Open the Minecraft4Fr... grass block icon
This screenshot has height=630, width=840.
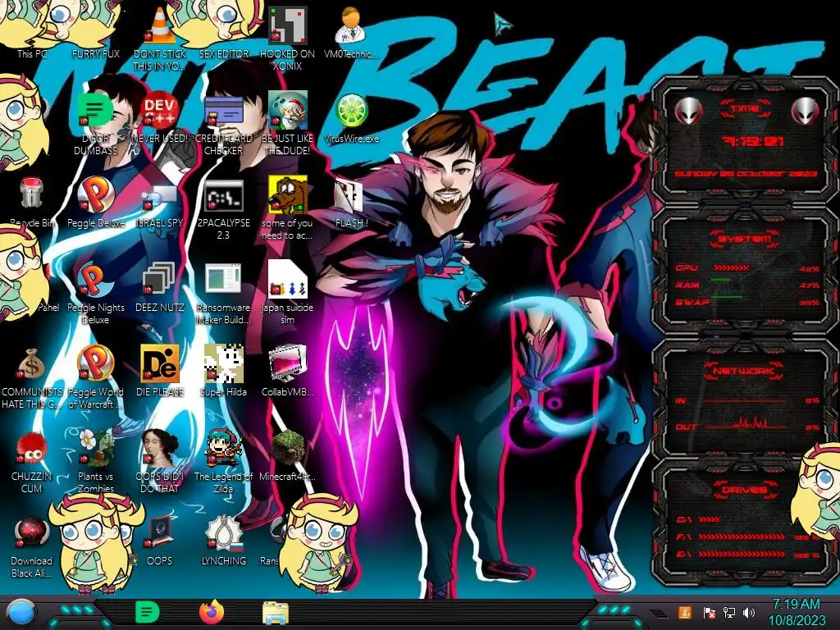[288, 448]
